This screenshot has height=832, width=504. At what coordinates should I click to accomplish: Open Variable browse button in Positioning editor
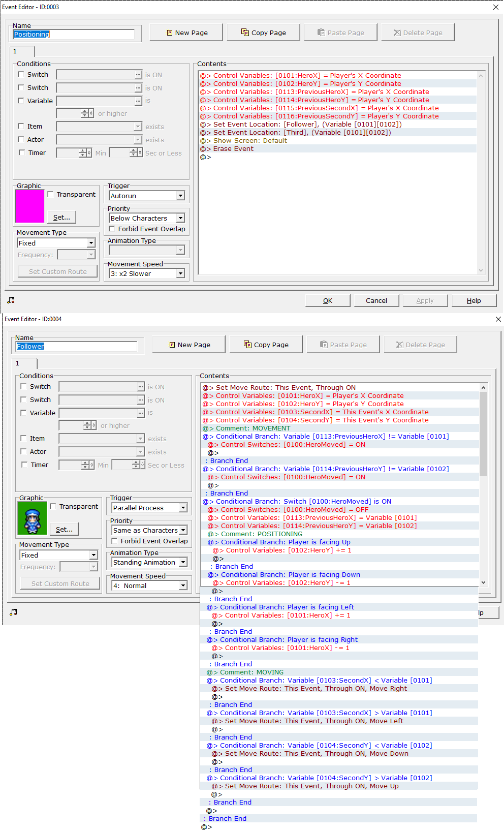[x=138, y=101]
